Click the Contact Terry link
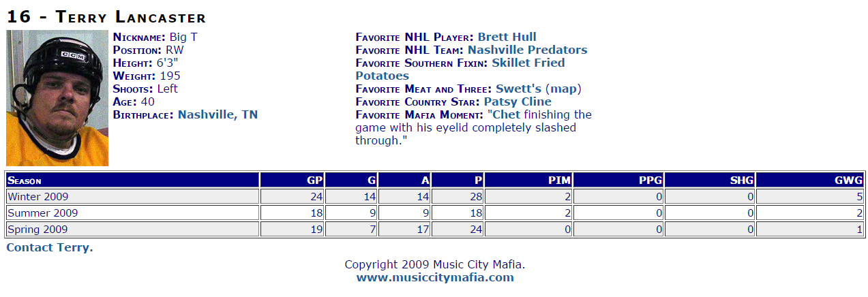 coord(50,247)
